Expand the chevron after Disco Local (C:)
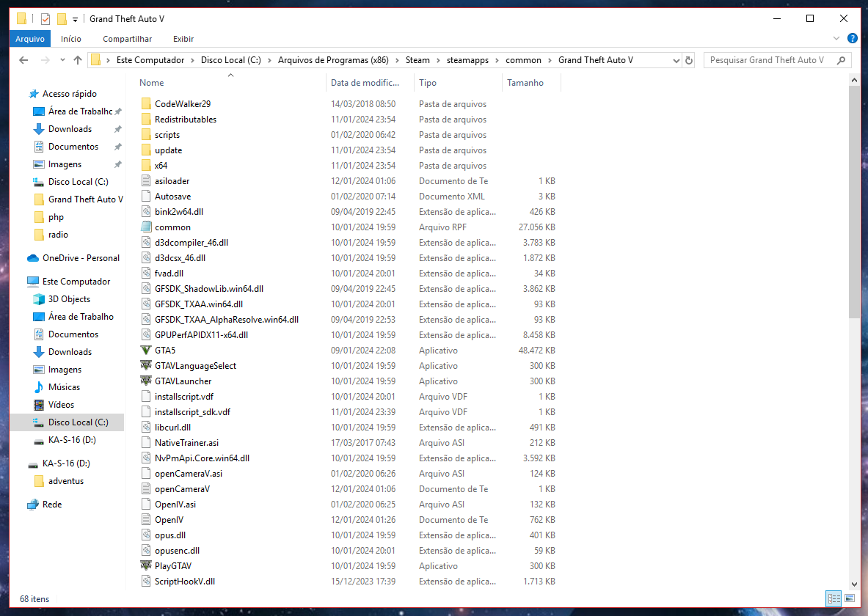This screenshot has width=868, height=616. (269, 60)
